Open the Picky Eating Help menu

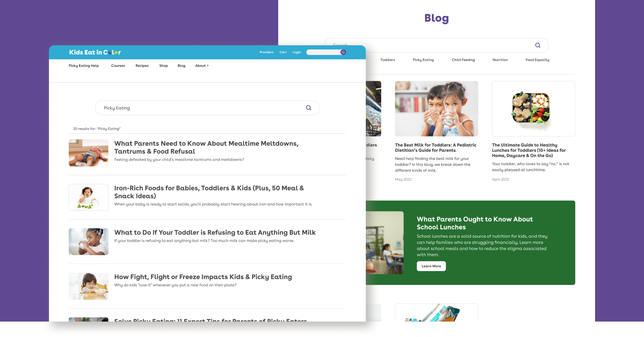click(84, 66)
